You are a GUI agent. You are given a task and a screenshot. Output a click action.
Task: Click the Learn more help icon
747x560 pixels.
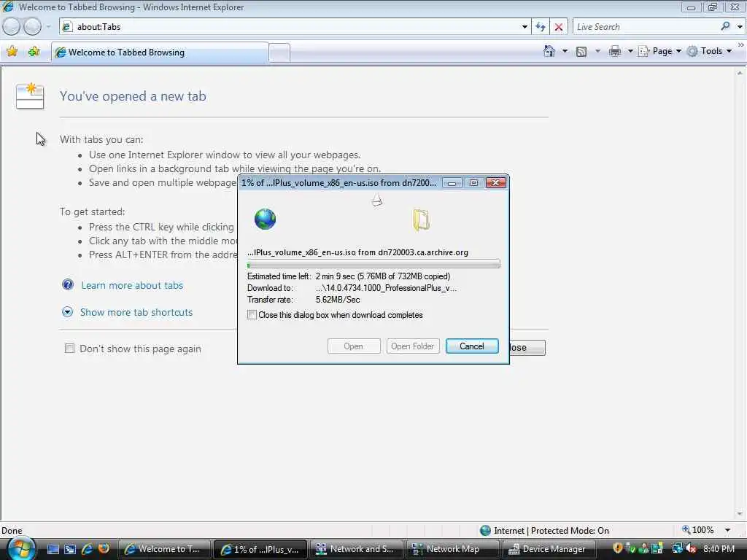coord(68,285)
